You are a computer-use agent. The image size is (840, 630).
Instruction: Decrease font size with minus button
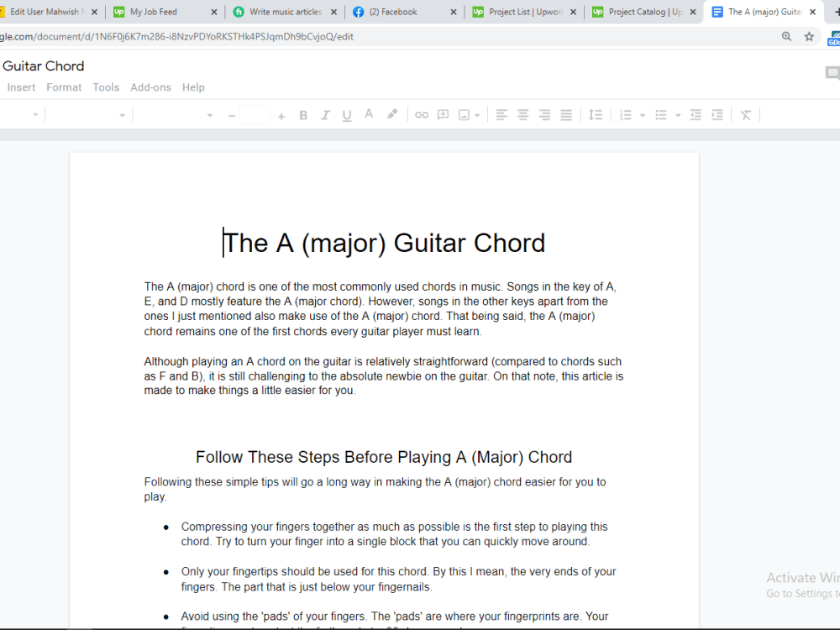coord(232,116)
